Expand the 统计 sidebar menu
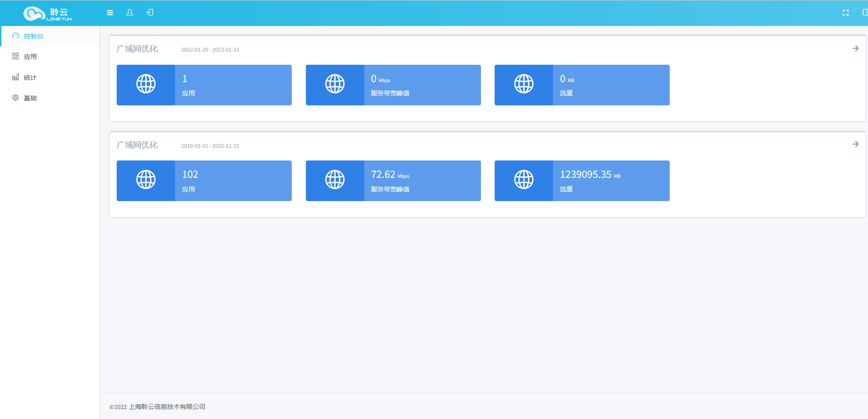 pyautogui.click(x=30, y=78)
